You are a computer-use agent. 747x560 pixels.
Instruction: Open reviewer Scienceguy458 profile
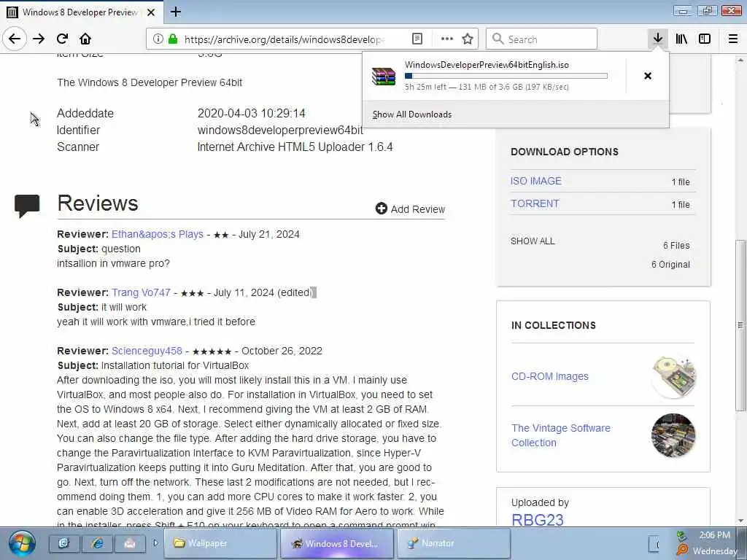coord(147,351)
